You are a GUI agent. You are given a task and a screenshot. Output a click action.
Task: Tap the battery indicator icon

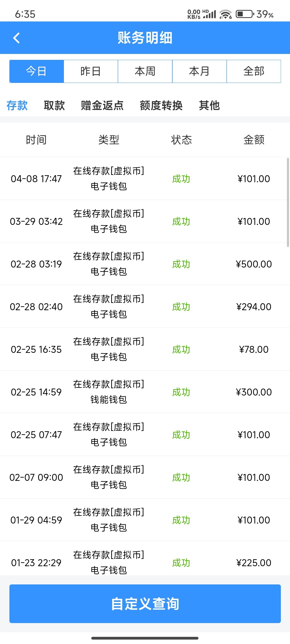[245, 14]
